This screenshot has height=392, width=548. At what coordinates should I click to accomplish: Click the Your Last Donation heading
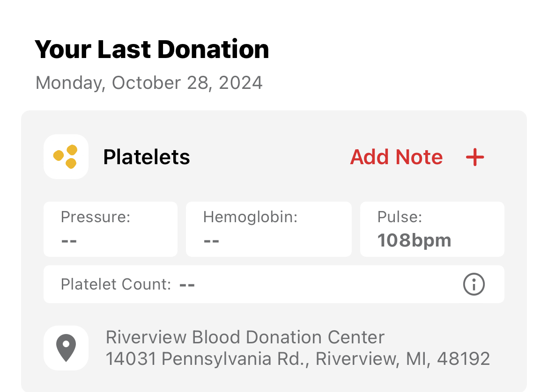(152, 49)
